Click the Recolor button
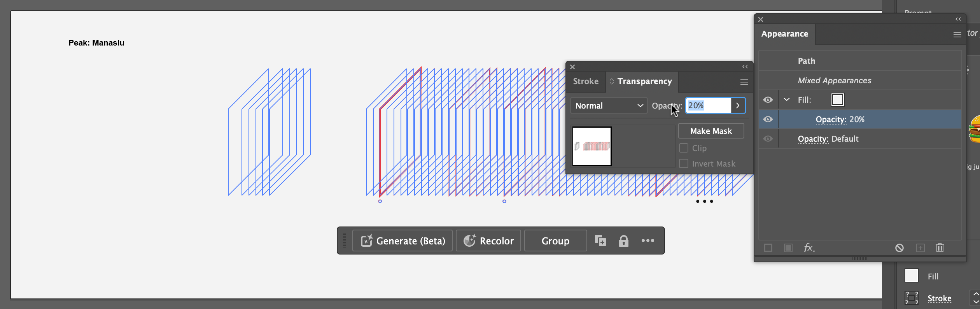This screenshot has height=309, width=980. click(488, 241)
